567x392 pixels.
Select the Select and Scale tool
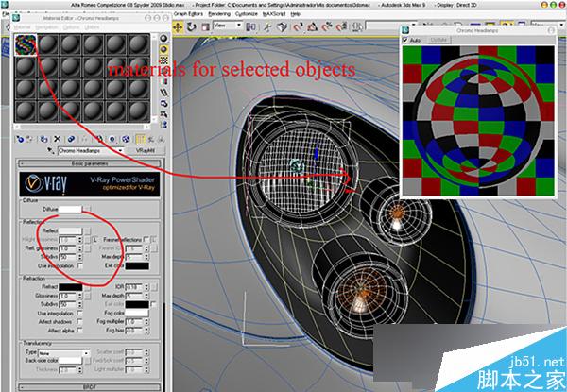(x=205, y=27)
